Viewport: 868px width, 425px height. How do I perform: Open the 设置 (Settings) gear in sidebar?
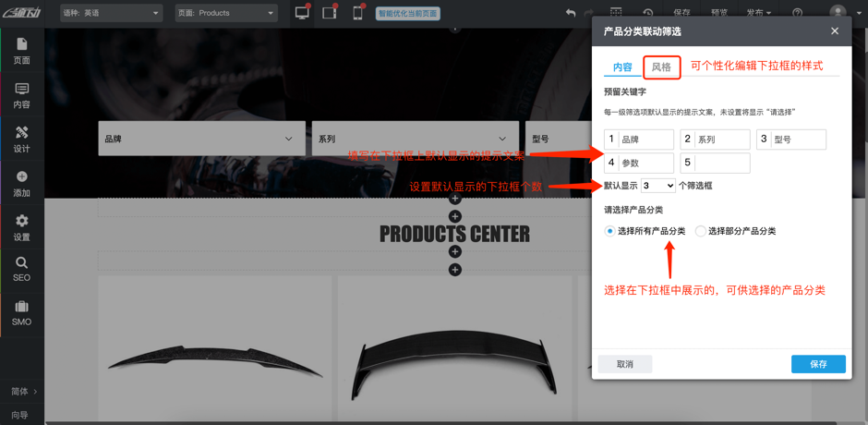(x=21, y=227)
